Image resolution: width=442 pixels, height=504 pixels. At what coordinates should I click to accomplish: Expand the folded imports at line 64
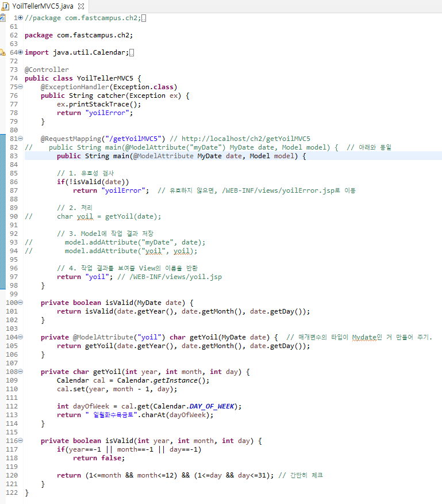(x=21, y=52)
